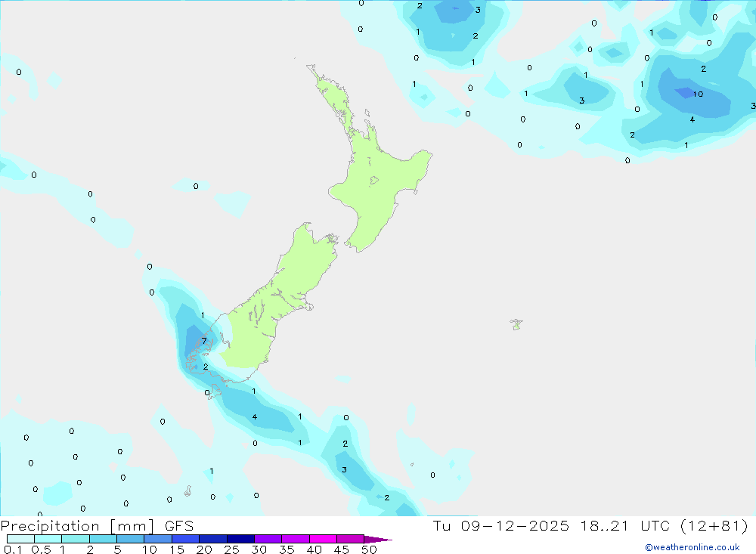Select the 35–40 mm legend color swatch
Viewport: 756px width, 554px height.
pos(295,539)
